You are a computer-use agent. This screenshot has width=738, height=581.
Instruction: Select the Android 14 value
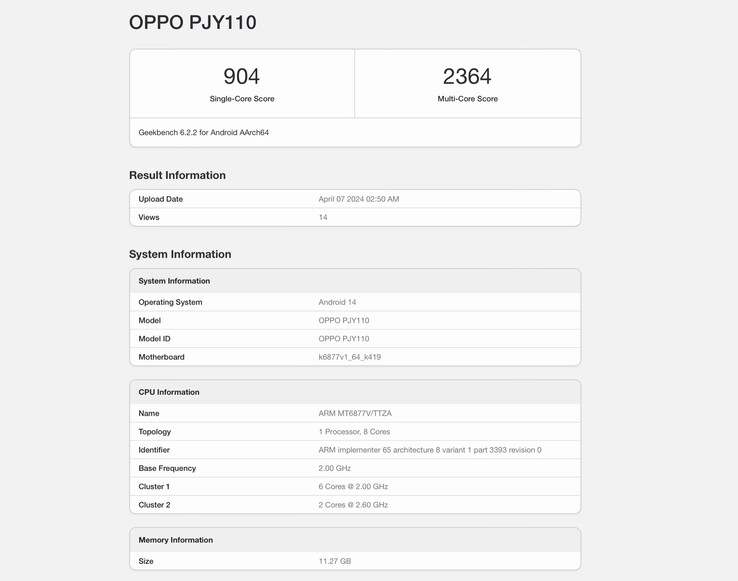pyautogui.click(x=337, y=302)
